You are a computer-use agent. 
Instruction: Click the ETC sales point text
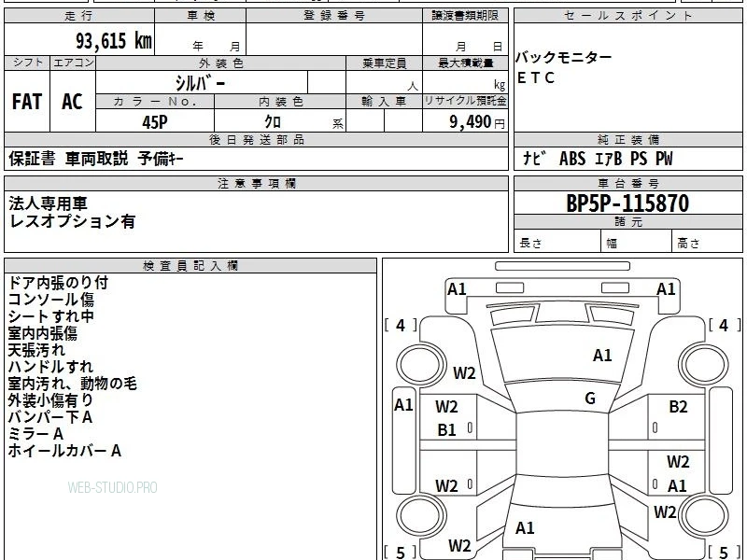coord(535,77)
